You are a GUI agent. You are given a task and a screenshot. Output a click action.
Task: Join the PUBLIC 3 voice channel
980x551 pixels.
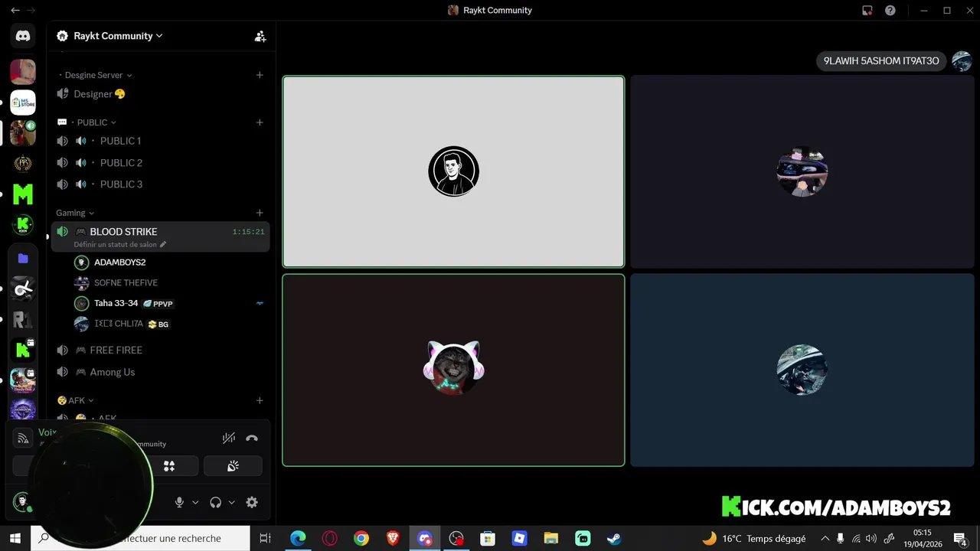[x=161, y=184]
